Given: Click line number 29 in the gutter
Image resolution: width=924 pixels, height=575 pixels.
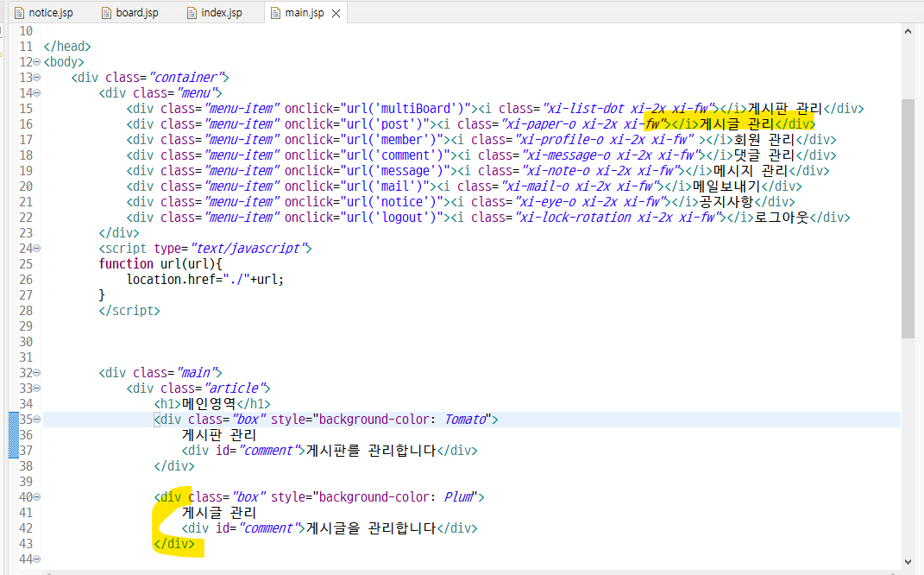Looking at the screenshot, I should [x=26, y=326].
